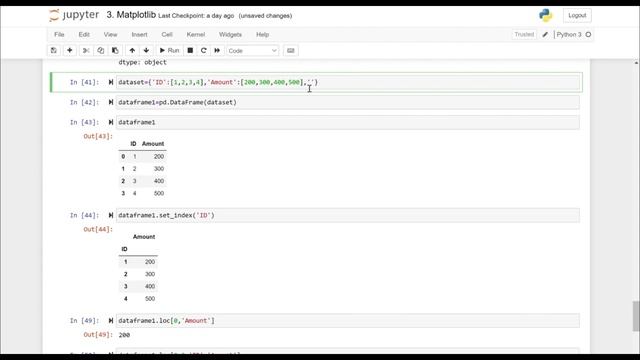Click into set_index('ID') code cell
The height and width of the screenshot is (360, 640).
[x=348, y=215]
